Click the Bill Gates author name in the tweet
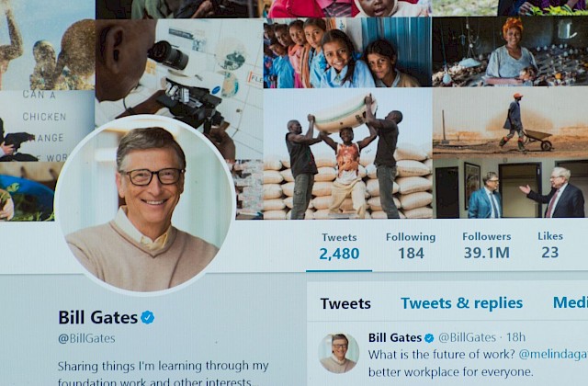Screen dimensions: 588x386 (x=395, y=337)
